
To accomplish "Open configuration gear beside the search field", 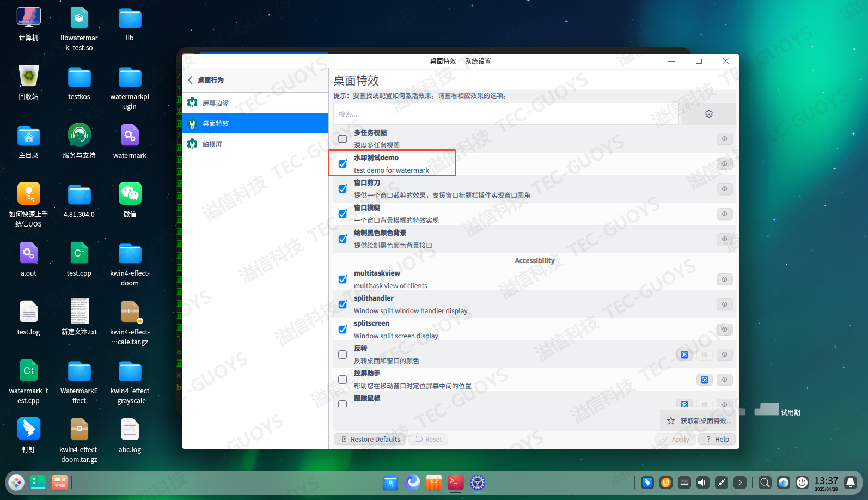I will (708, 114).
